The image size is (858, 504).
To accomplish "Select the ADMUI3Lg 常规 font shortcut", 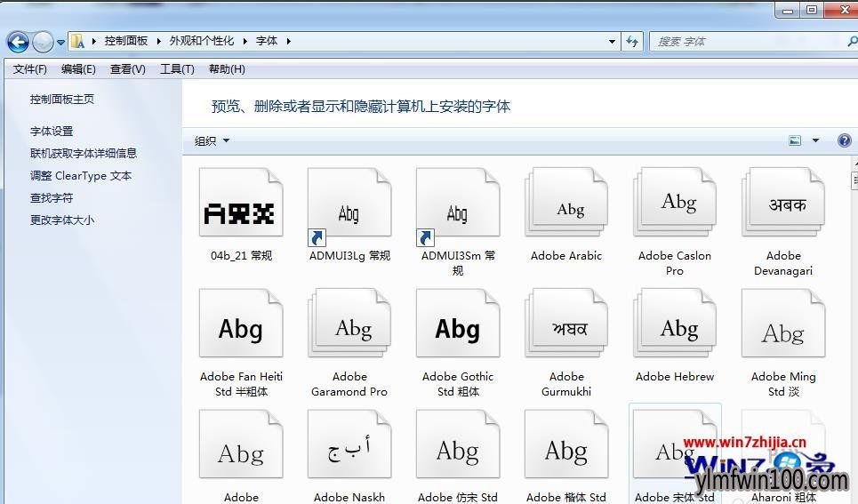I will (349, 207).
